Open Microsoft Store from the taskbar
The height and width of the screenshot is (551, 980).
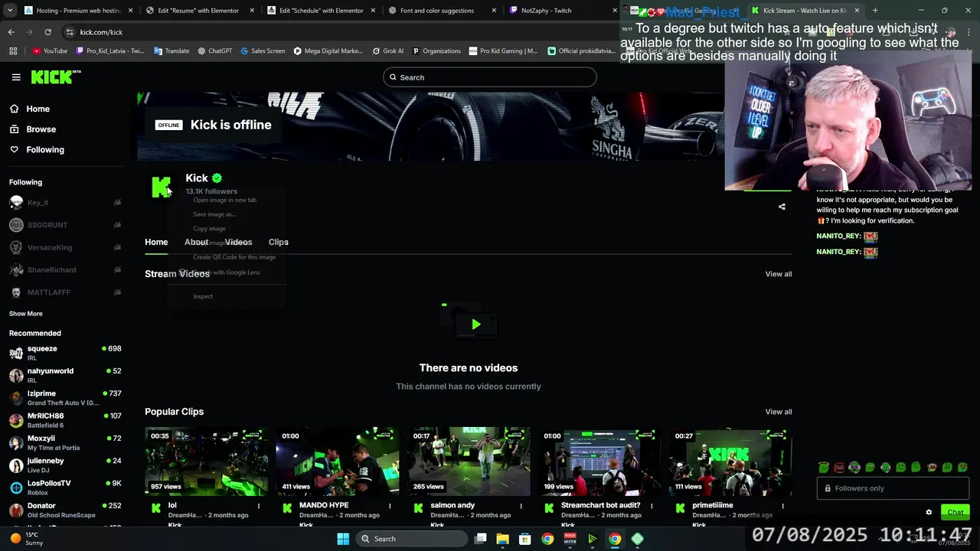[x=524, y=539]
